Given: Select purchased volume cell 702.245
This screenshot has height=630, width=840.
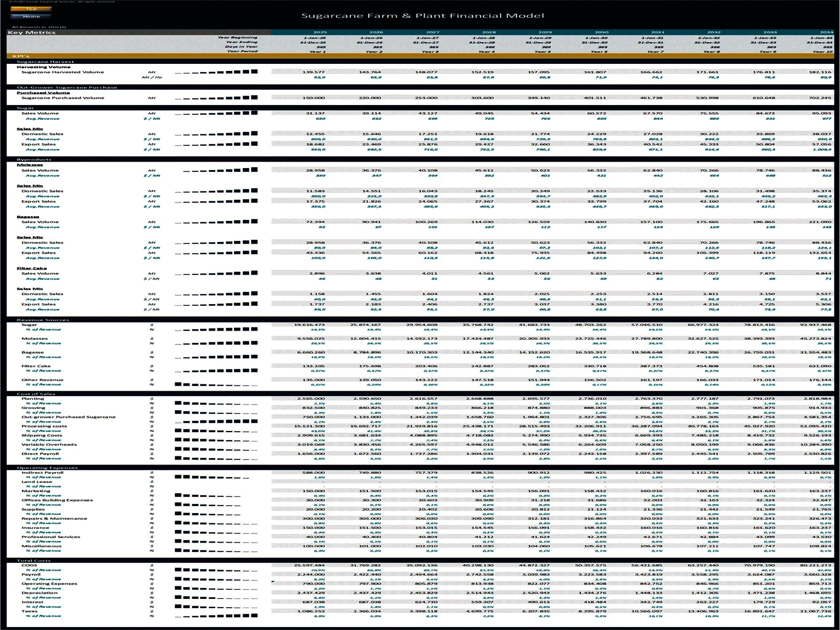Looking at the screenshot, I should pyautogui.click(x=820, y=98).
